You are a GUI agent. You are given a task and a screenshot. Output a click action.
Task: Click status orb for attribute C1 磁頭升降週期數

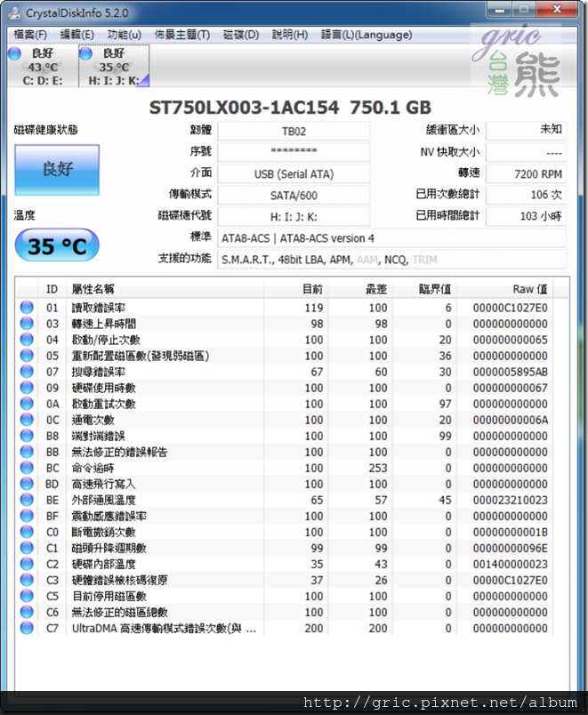tap(27, 548)
